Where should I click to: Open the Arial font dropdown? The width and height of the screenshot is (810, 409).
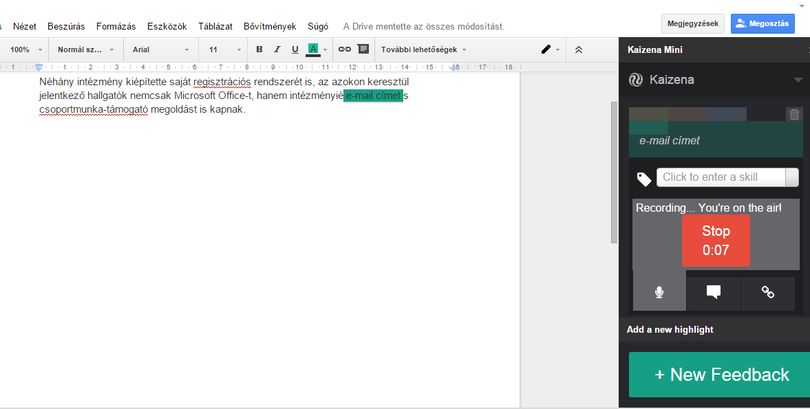(161, 50)
